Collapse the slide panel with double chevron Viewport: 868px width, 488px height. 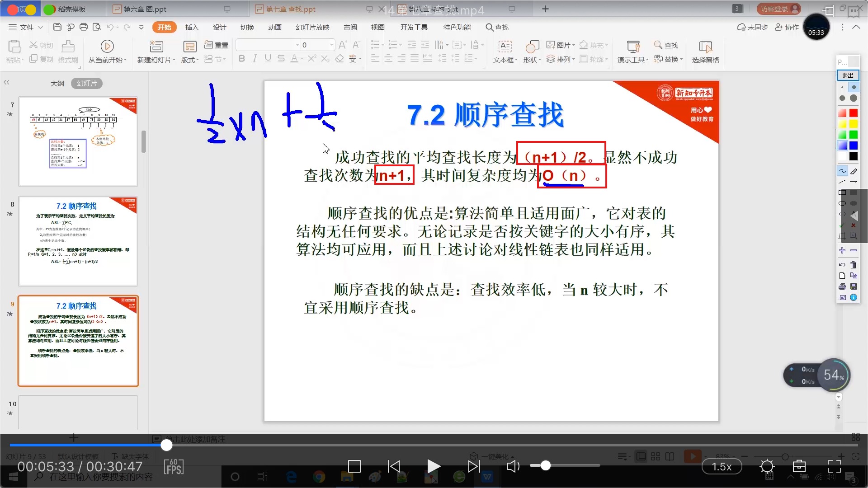(6, 82)
